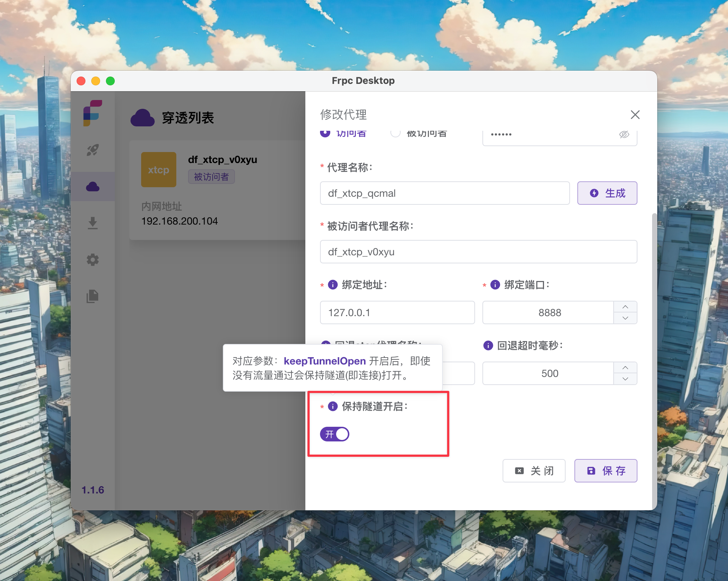Open the download page in sidebar
Viewport: 728px width, 581px height.
coord(93,223)
